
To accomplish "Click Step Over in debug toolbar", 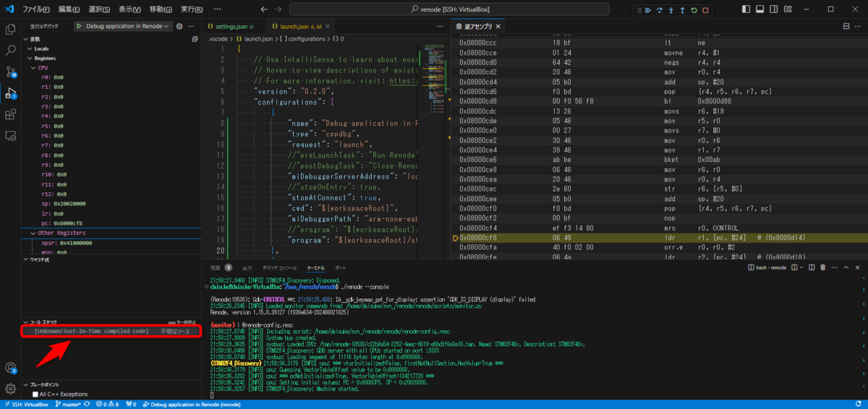I will pos(660,10).
